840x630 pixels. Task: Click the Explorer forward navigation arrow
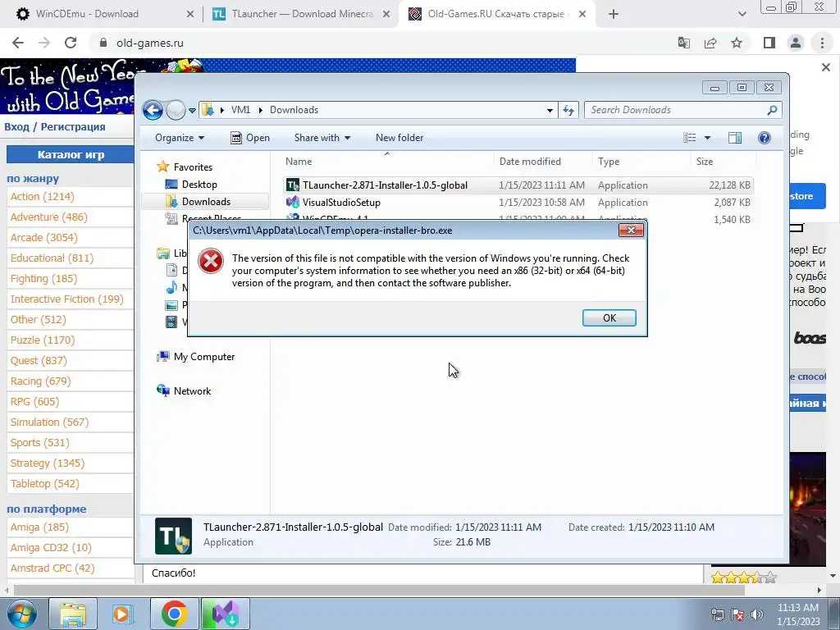pos(176,111)
